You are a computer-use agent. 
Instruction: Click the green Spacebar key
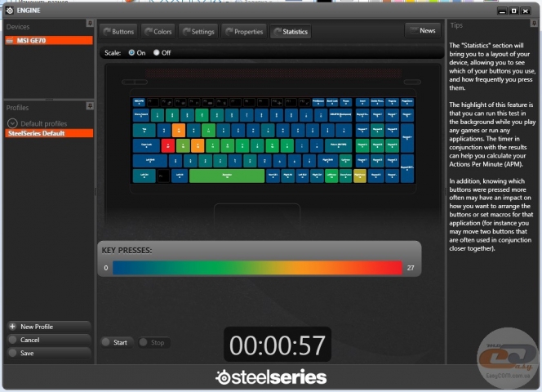(227, 176)
